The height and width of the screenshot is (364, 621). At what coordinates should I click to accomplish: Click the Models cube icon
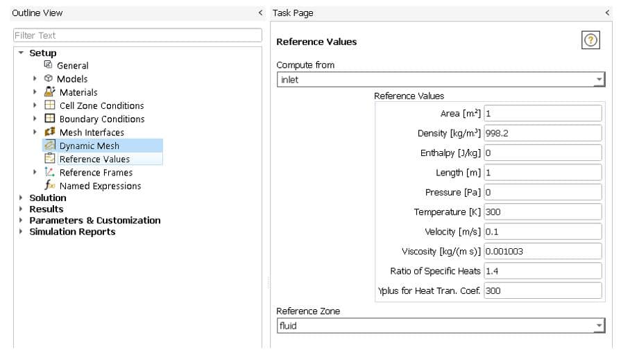point(49,79)
